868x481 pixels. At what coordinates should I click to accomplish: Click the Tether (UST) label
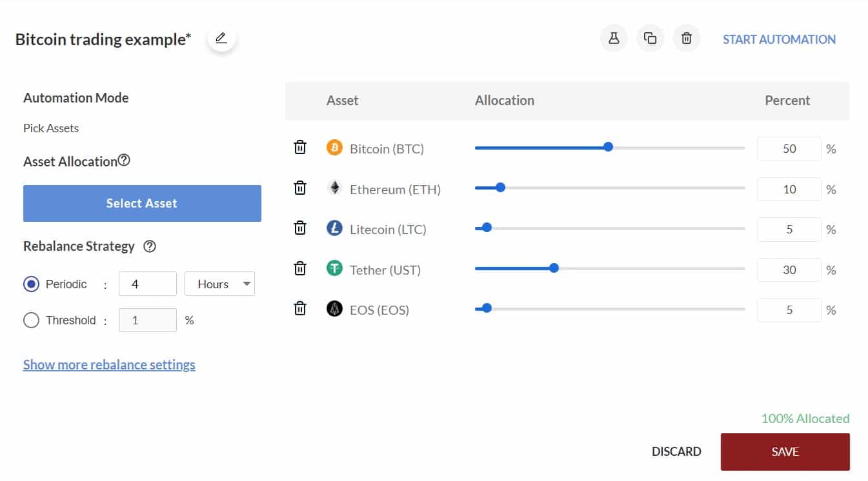click(x=385, y=270)
